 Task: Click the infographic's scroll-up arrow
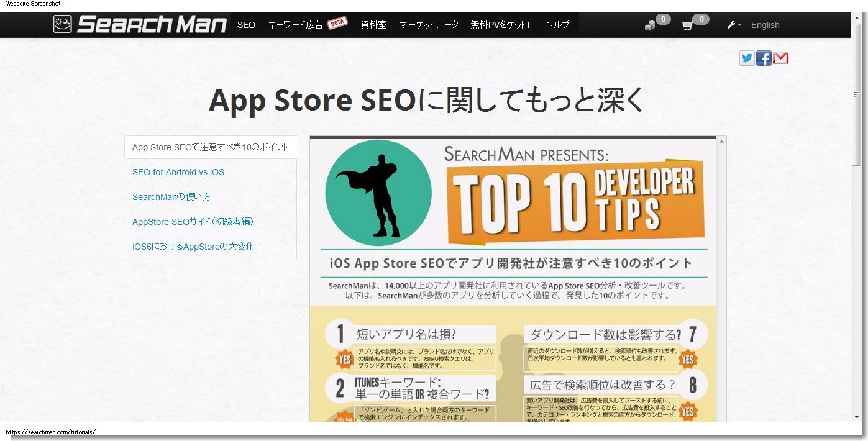coord(721,142)
